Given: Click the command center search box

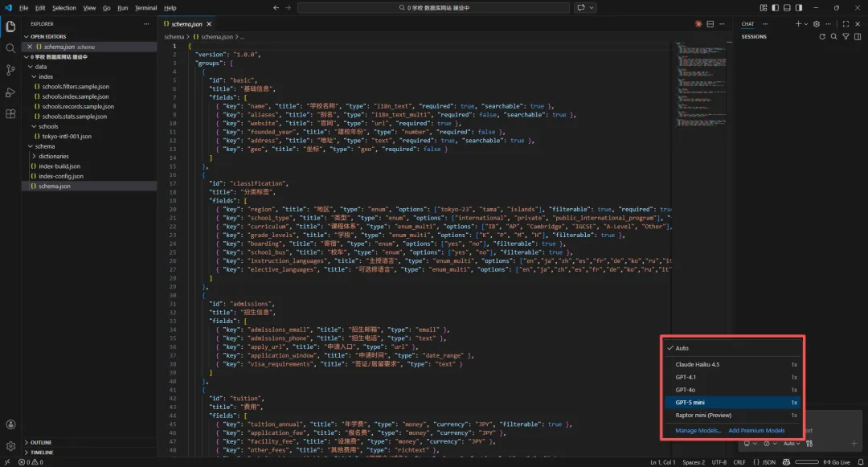Looking at the screenshot, I should pos(433,8).
